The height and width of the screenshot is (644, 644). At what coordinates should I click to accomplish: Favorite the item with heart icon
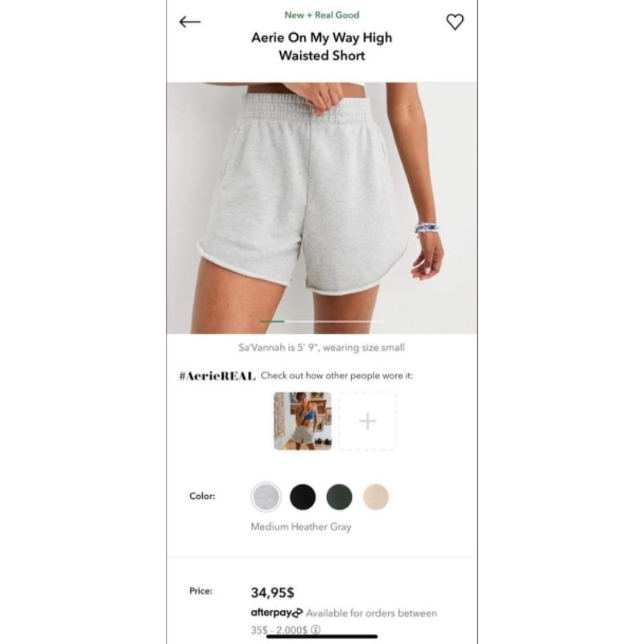(455, 23)
